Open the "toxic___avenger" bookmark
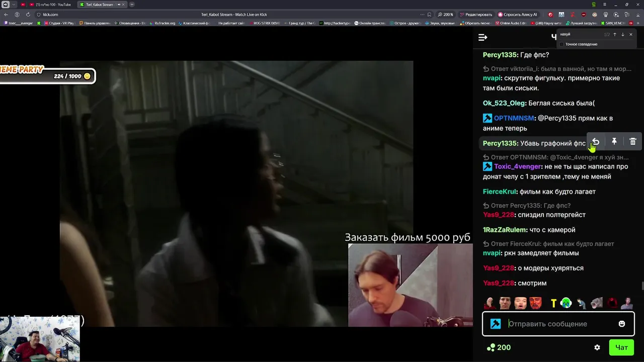This screenshot has height=362, width=644. (19, 23)
